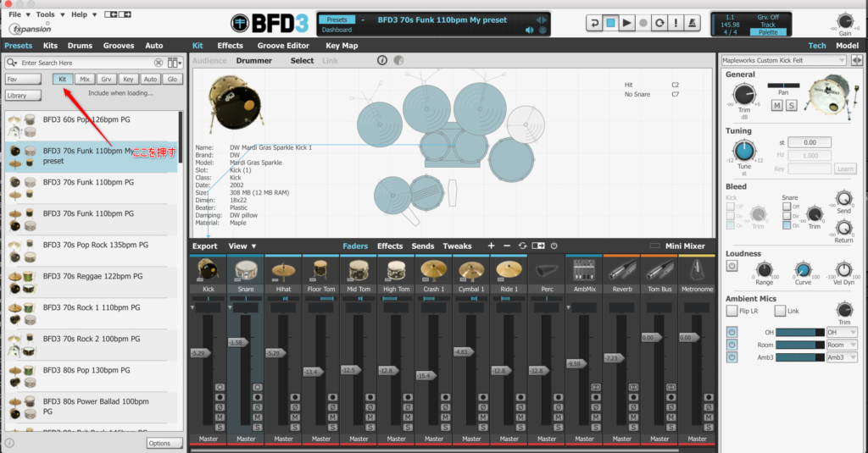
Task: Tick the Link checkbox under Ambient Mics
Action: 780,311
